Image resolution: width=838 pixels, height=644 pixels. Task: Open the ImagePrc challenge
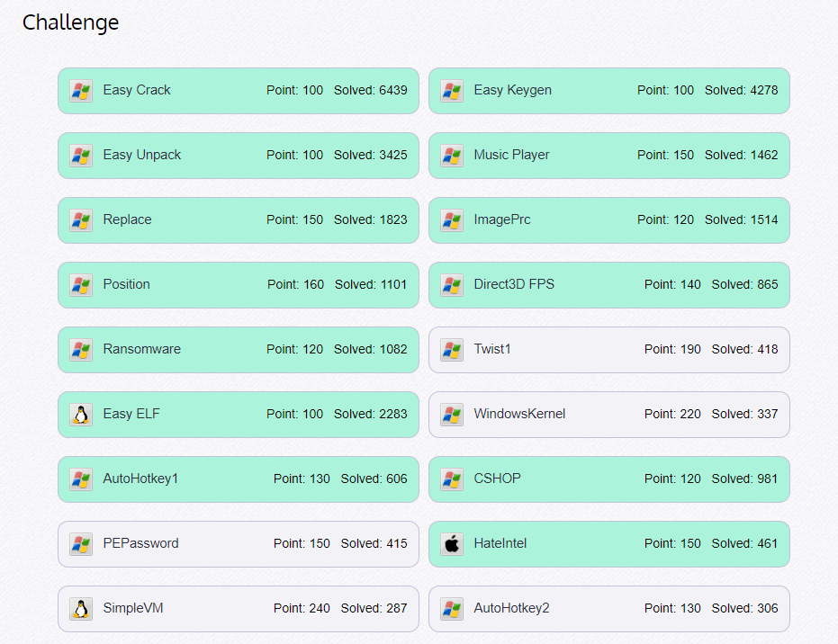(609, 220)
